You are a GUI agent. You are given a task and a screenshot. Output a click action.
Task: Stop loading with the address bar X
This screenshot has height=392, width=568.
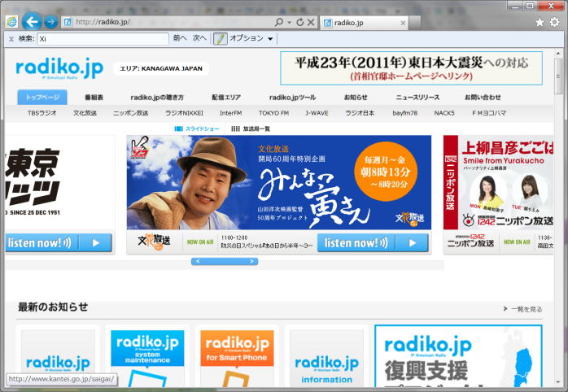[x=311, y=23]
